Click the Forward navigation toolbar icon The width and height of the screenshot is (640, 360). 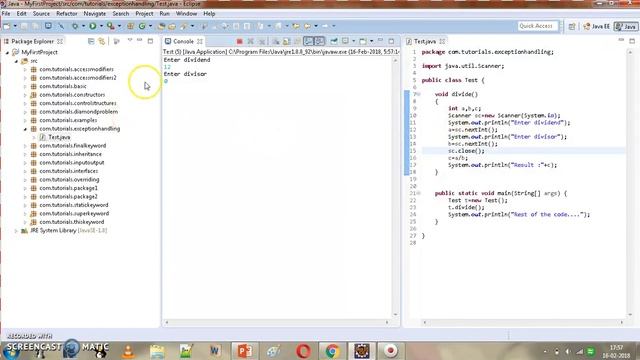point(325,26)
